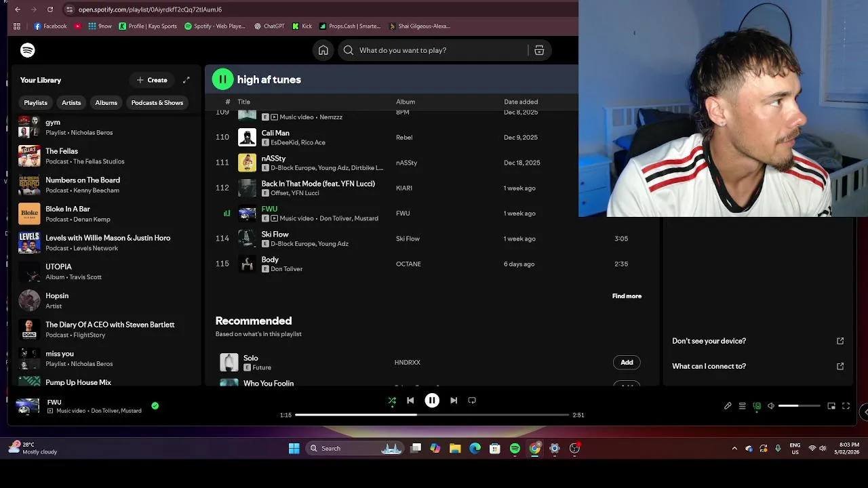868x488 pixels.
Task: Open Levels with Willie Mason & Justin Horo
Action: (105, 243)
